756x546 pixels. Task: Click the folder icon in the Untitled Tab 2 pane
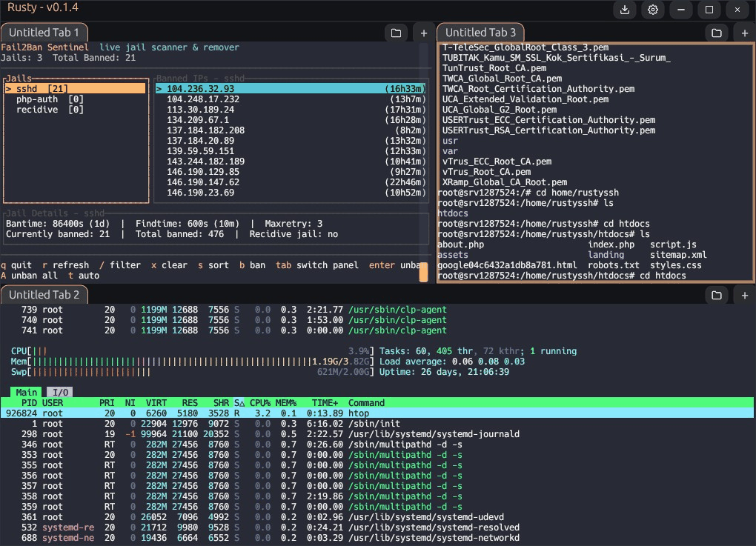click(716, 295)
